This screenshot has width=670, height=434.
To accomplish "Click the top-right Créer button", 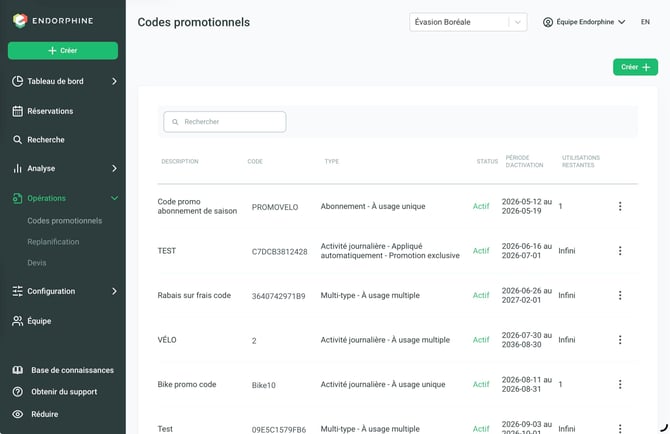I will click(x=635, y=67).
